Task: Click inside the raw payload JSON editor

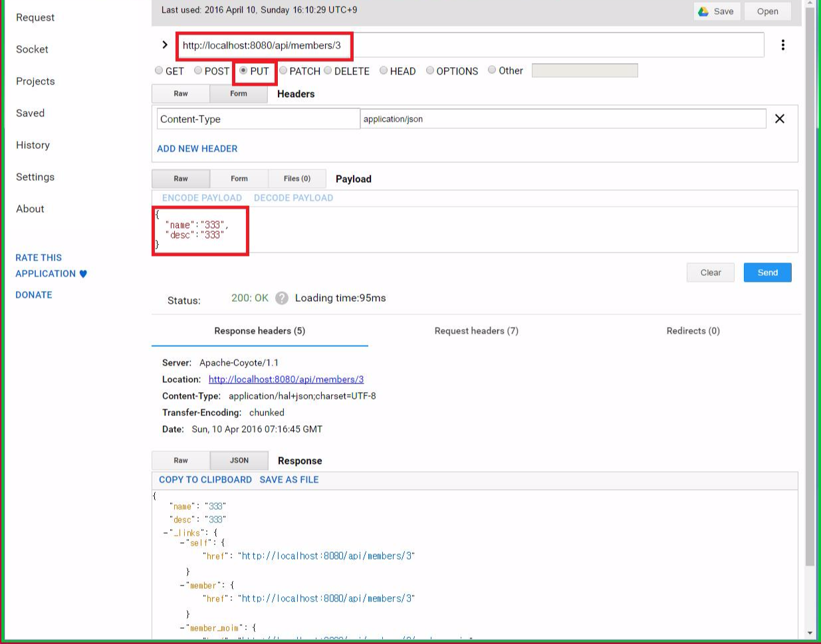Action: point(475,230)
